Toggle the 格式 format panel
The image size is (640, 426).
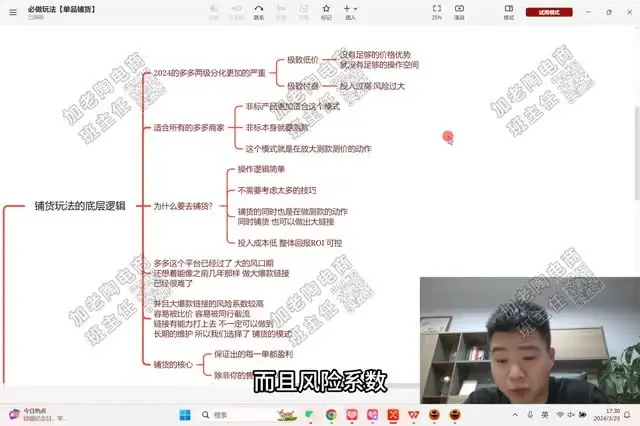click(x=509, y=11)
